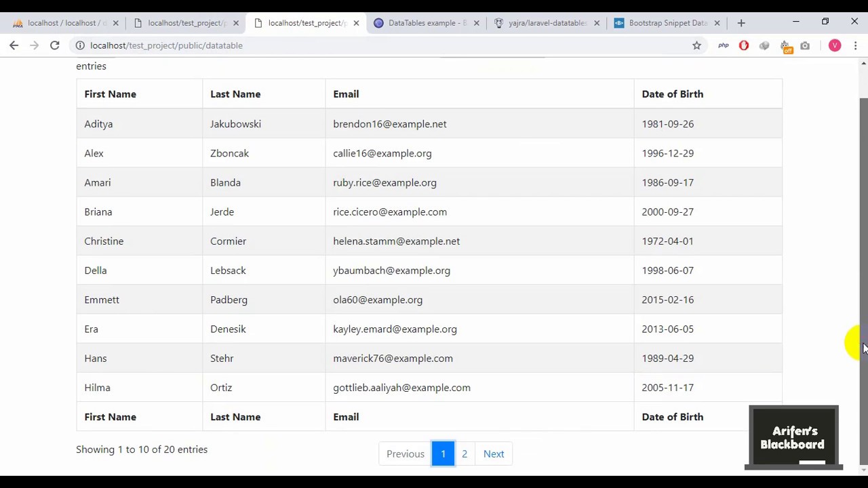Switch to the yajra/laravel-datatables tab
The height and width of the screenshot is (488, 868).
tap(546, 23)
